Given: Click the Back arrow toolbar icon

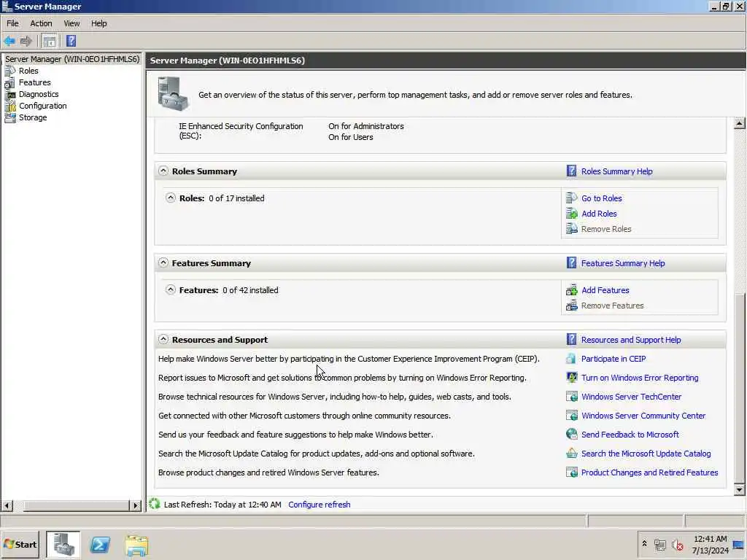Looking at the screenshot, I should 9,41.
